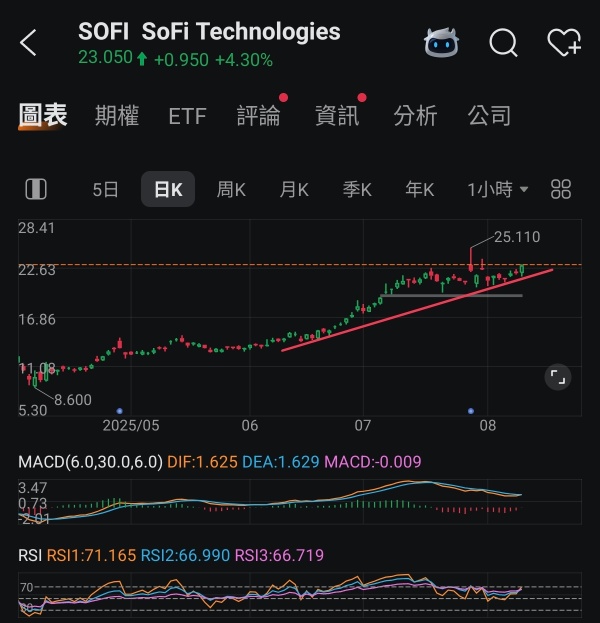Tap the blue event dot near 2025/05
The width and height of the screenshot is (600, 623).
[x=120, y=411]
